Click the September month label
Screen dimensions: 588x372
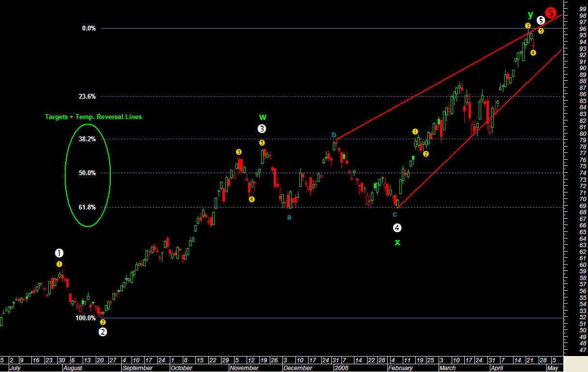[x=138, y=368]
